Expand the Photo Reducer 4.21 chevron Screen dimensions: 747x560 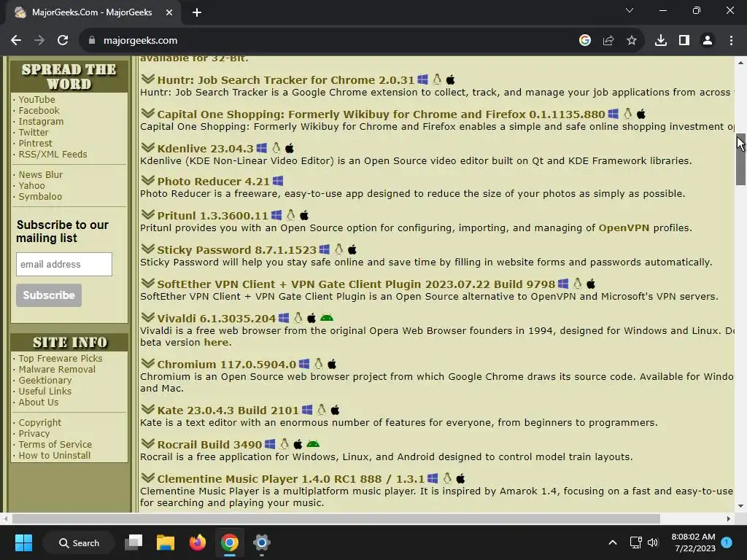147,181
